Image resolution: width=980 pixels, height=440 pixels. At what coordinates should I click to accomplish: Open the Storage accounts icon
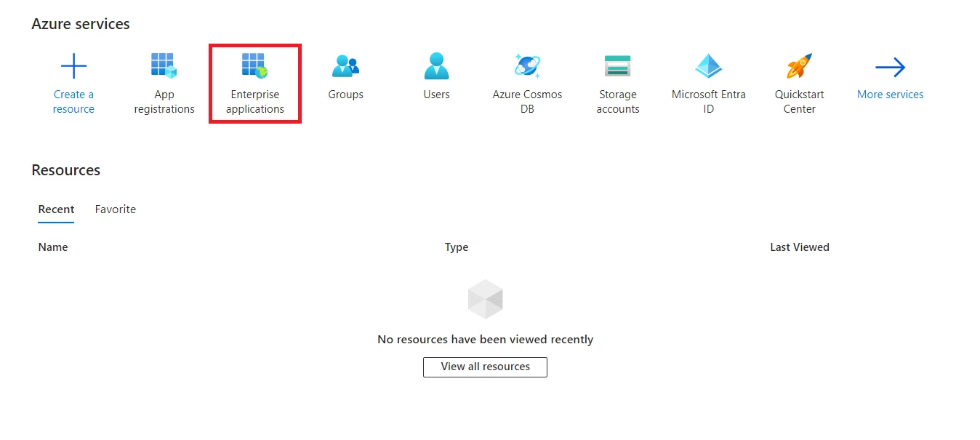point(618,66)
